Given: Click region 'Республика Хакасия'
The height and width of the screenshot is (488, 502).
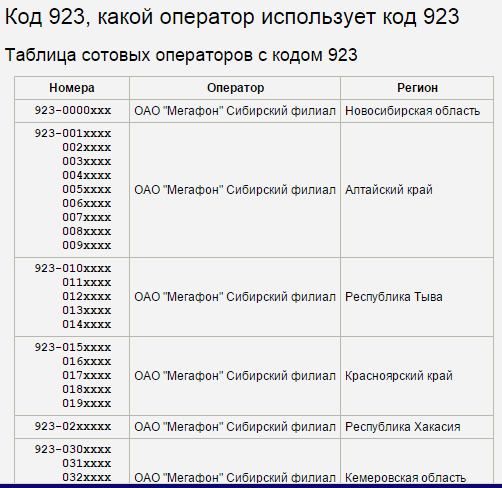Looking at the screenshot, I should click(x=403, y=427).
